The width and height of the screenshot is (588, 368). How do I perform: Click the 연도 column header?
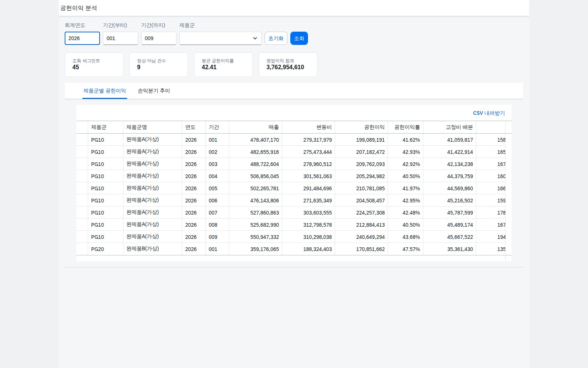(x=194, y=127)
